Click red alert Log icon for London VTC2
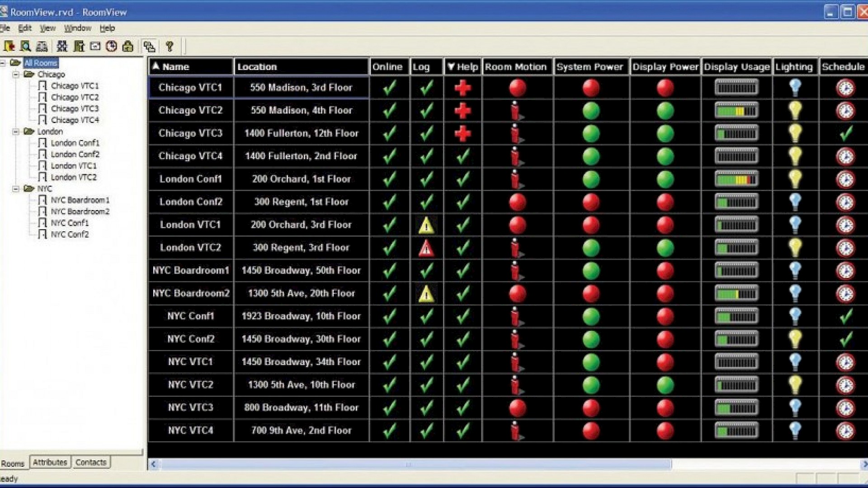This screenshot has width=868, height=488. click(426, 248)
